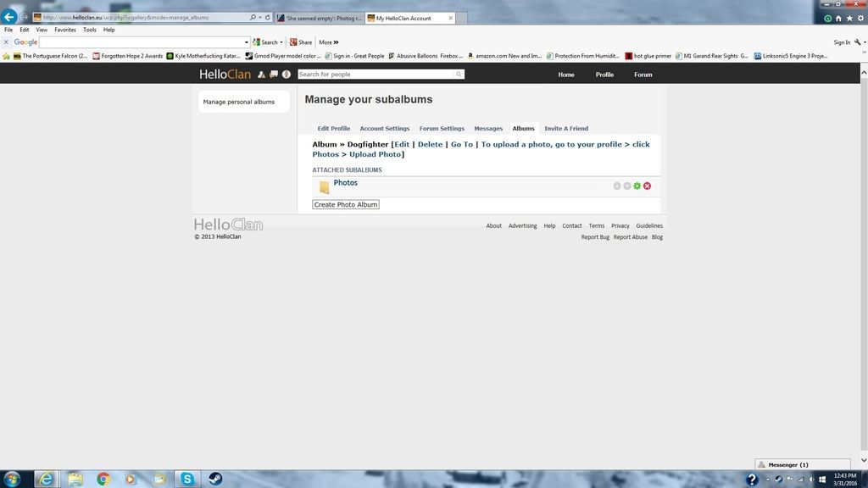
Task: Open the Favorites menu
Action: click(65, 30)
